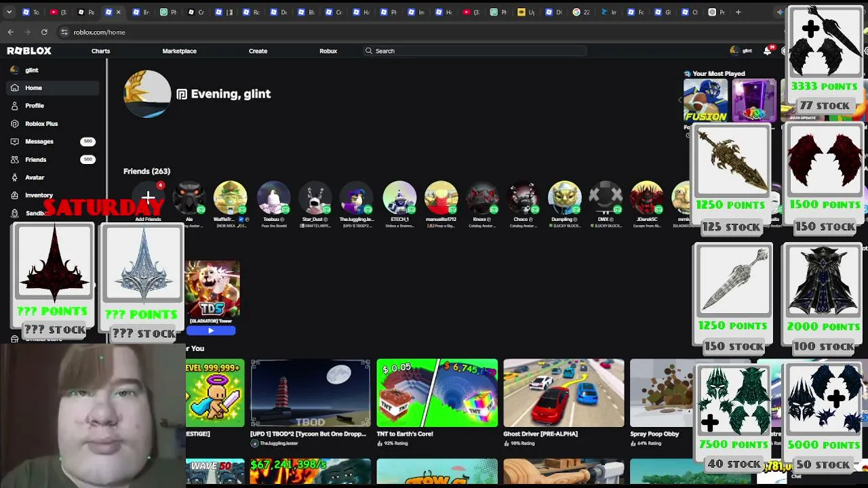The image size is (868, 488).
Task: Open friend Star_Dust's avatar
Action: tap(315, 197)
